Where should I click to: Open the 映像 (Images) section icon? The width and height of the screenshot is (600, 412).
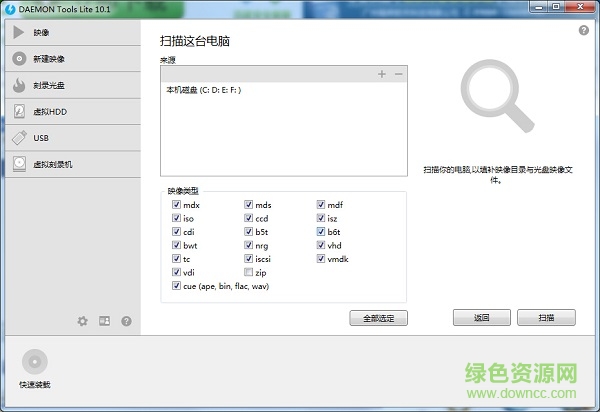pyautogui.click(x=19, y=33)
